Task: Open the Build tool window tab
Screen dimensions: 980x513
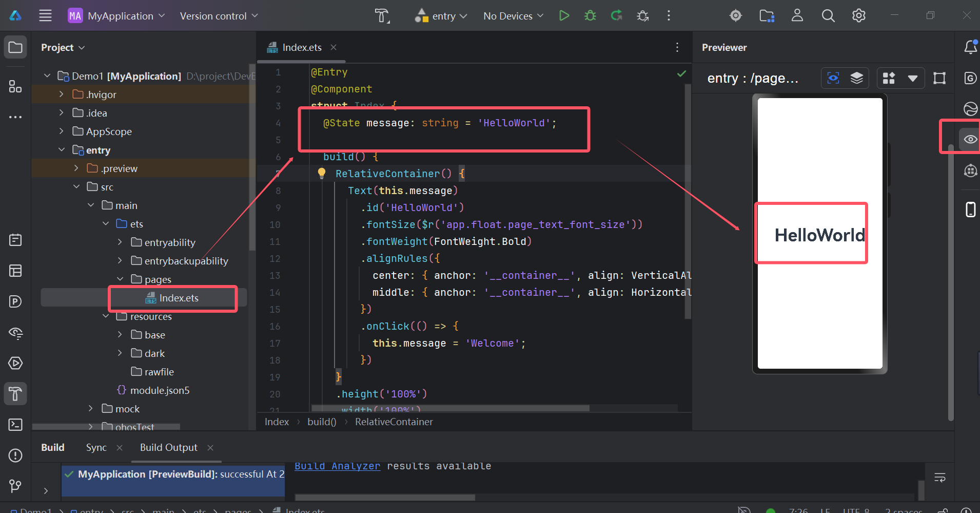Action: [53, 447]
